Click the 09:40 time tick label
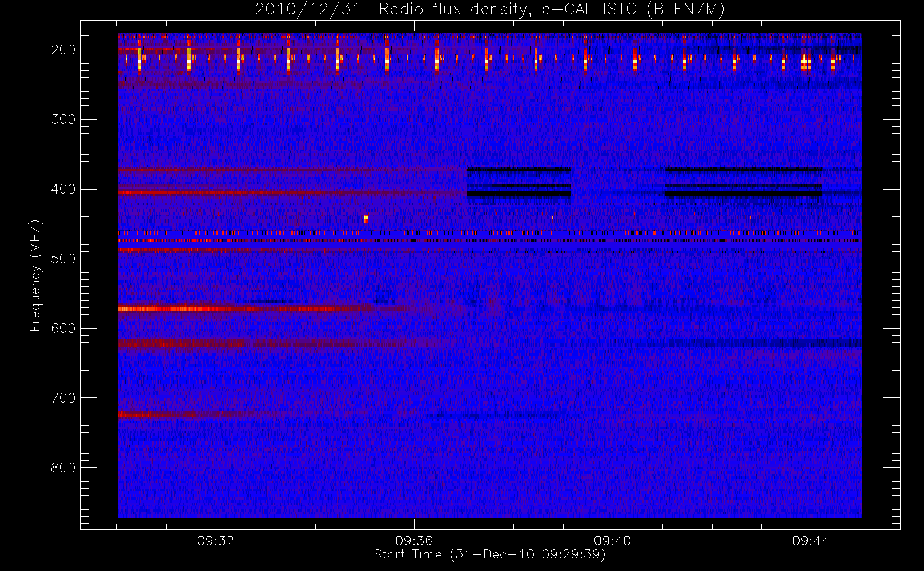 pyautogui.click(x=612, y=541)
